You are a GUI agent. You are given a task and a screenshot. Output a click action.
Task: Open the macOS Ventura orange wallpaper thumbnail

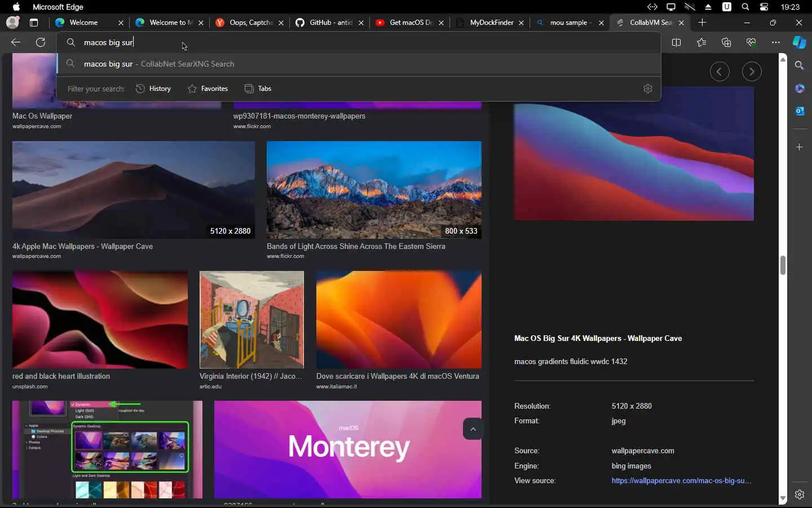pyautogui.click(x=399, y=319)
